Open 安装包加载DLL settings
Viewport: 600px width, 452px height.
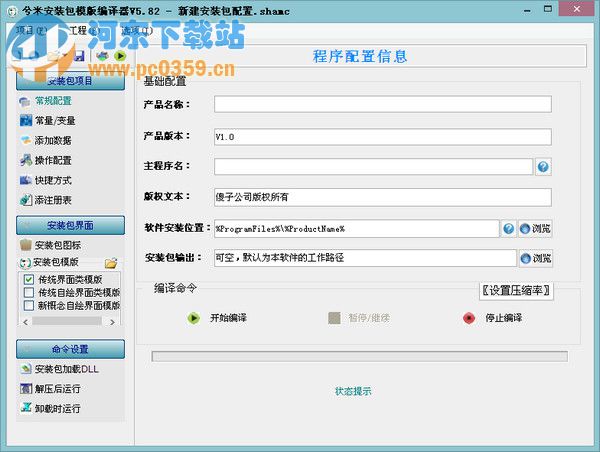(59, 369)
